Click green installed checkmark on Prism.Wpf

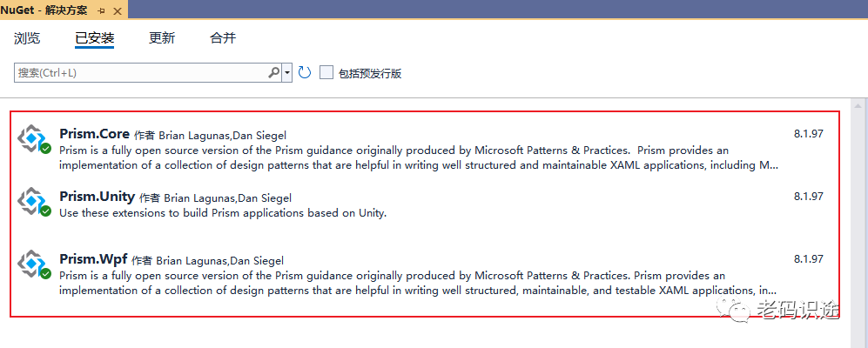[45, 274]
